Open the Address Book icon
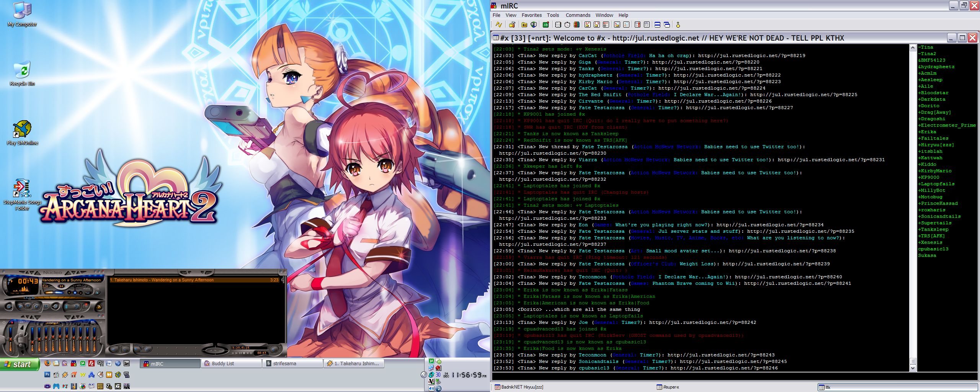 coord(558,25)
